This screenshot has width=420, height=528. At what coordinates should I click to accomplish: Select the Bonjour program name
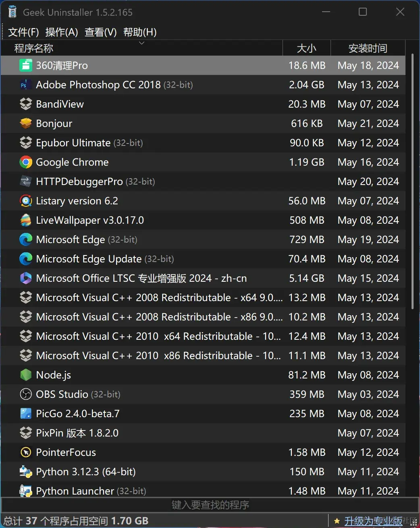tap(54, 123)
